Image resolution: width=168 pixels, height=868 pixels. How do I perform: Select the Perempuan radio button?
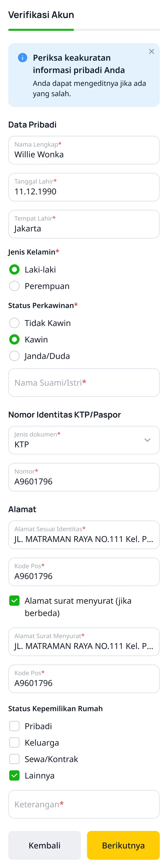pyautogui.click(x=14, y=286)
